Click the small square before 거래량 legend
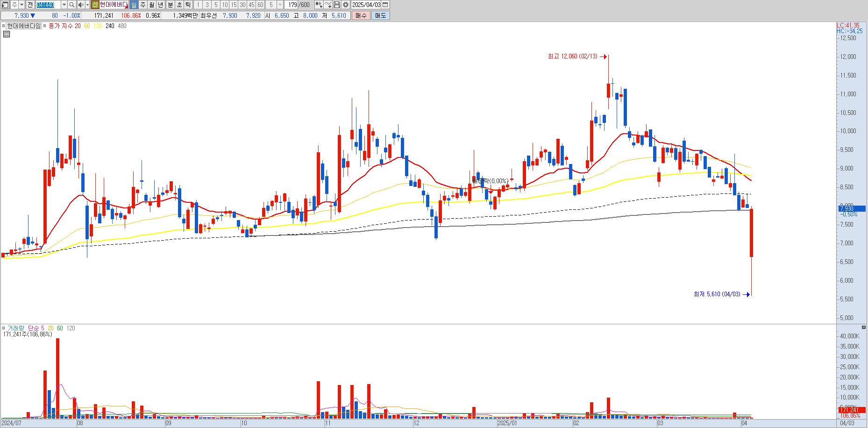Image resolution: width=868 pixels, height=428 pixels. pos(3,328)
